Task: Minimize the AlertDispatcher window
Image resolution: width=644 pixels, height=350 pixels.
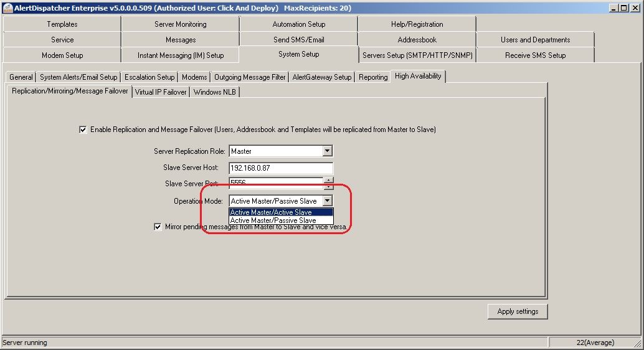Action: 613,8
